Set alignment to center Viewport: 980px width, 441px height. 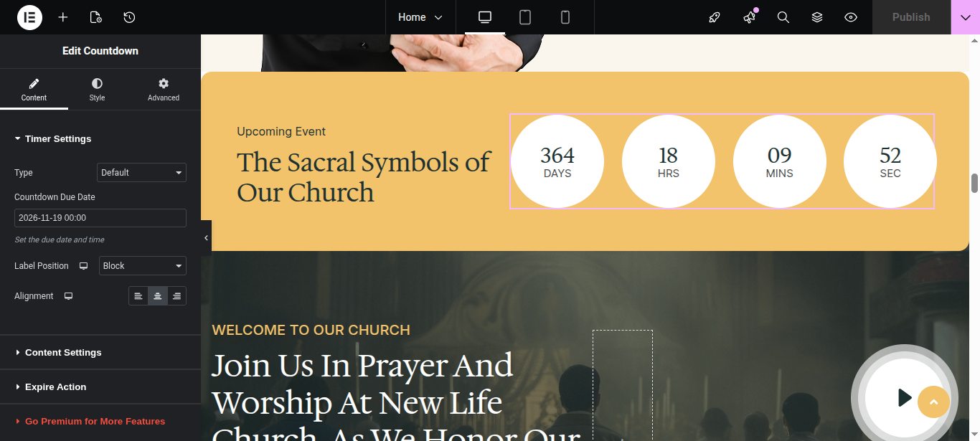158,296
